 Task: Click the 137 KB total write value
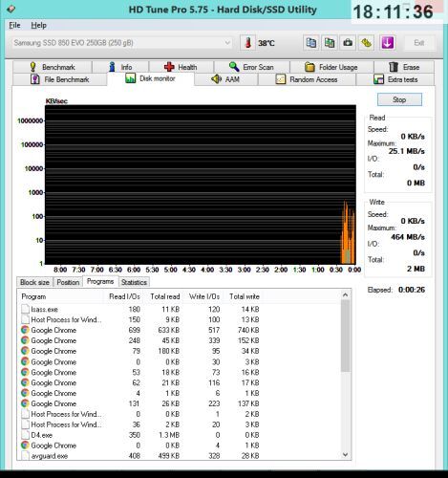pyautogui.click(x=248, y=403)
